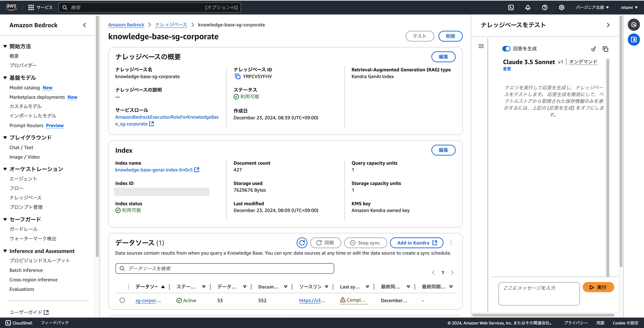Open the data source actions kebab menu
This screenshot has width=644, height=328.
click(451, 243)
